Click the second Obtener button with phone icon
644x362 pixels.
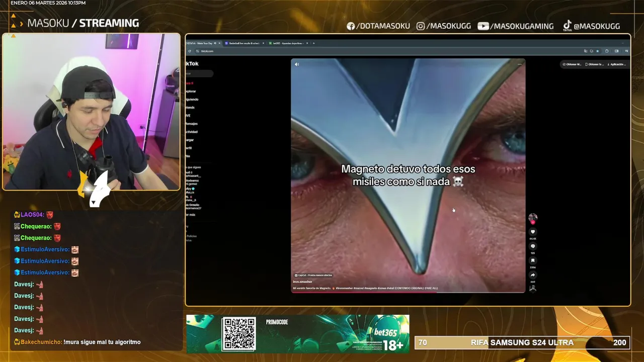(595, 64)
